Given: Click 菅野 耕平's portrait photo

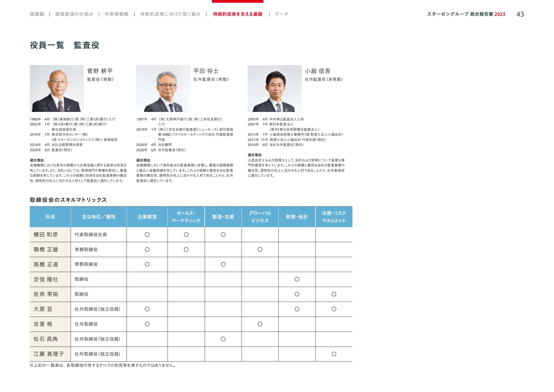Looking at the screenshot, I should [x=57, y=88].
